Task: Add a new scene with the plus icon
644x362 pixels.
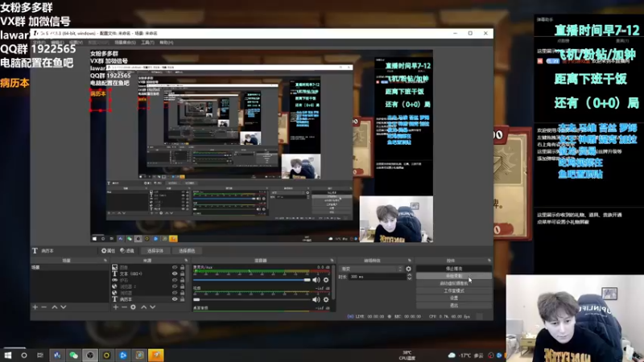Action: (35, 307)
